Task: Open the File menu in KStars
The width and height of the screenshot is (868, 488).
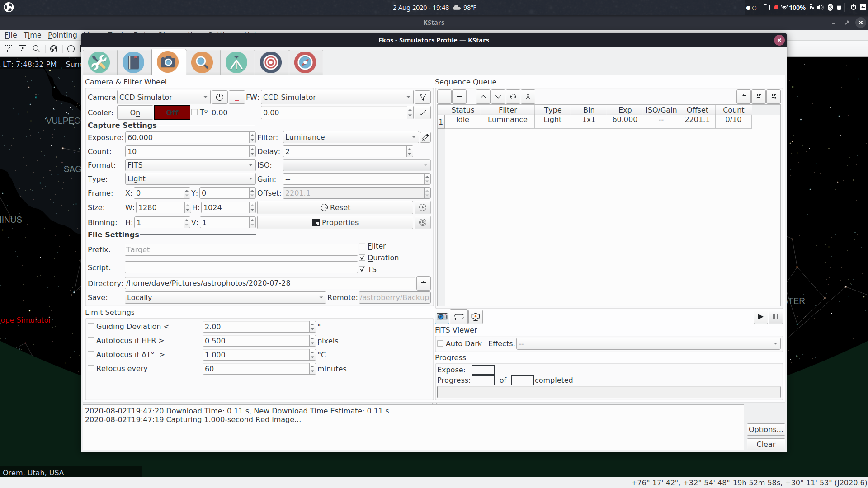Action: pos(11,35)
